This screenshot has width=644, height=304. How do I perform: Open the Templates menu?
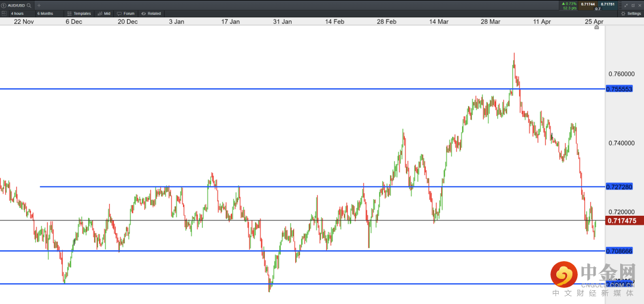coord(79,14)
